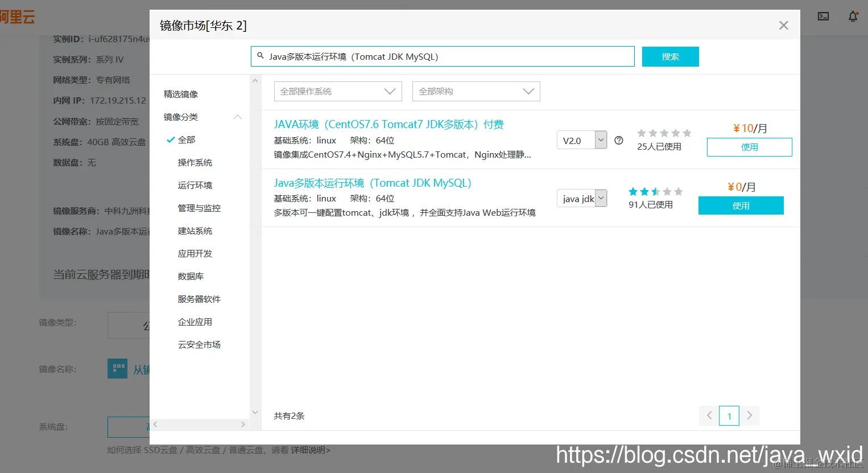Select the 企业应用 category

[195, 322]
